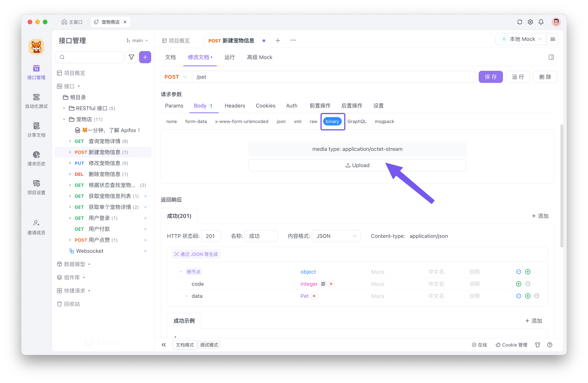This screenshot has height=383, width=588.
Task: Click the user avatar
Action: click(556, 22)
